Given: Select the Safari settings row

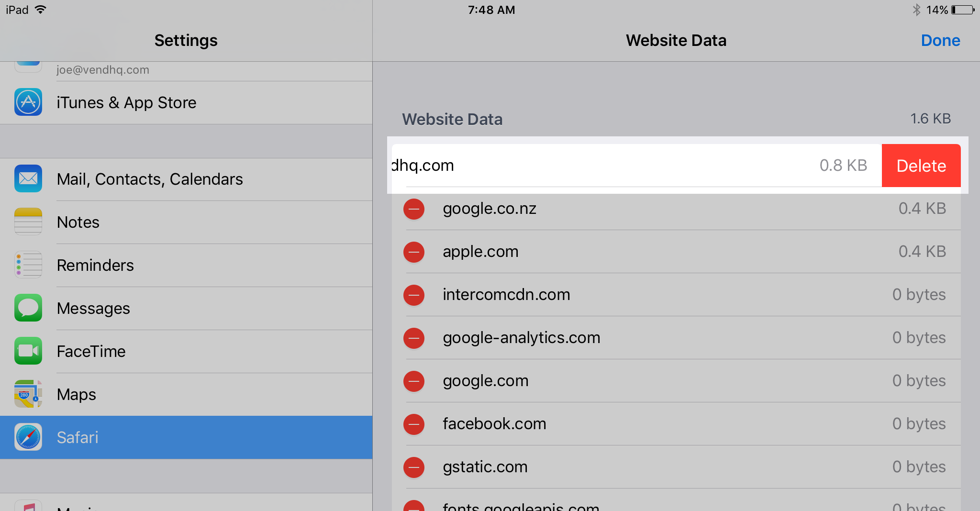Looking at the screenshot, I should click(x=186, y=437).
